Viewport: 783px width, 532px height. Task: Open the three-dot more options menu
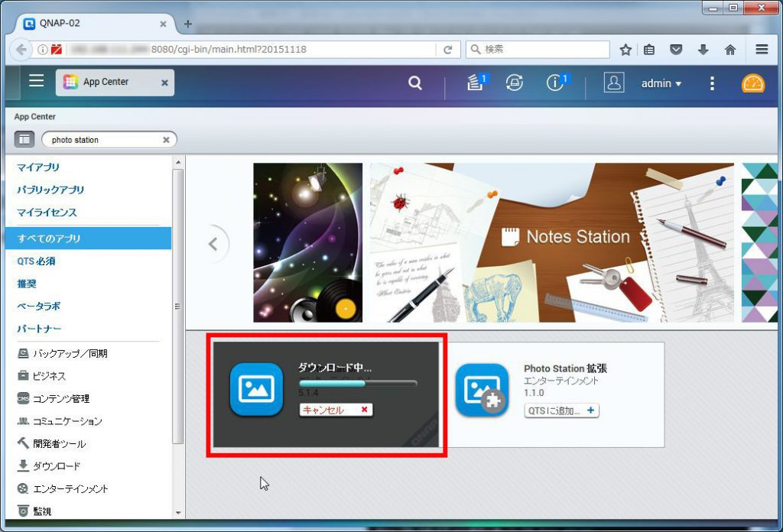[x=712, y=83]
